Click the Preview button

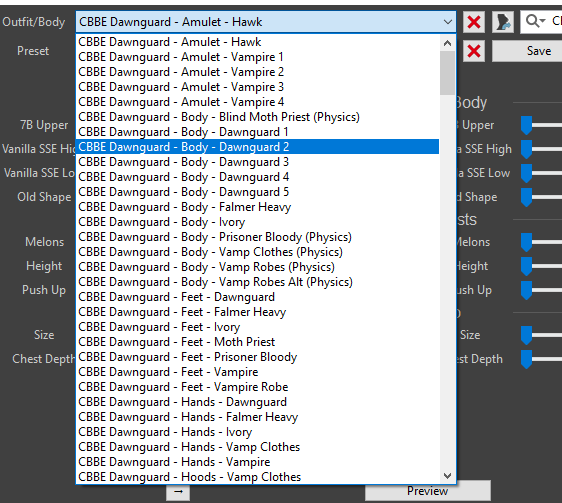(x=428, y=491)
